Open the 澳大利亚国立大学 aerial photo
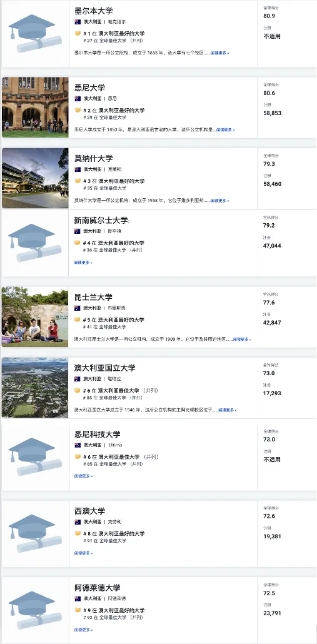The image size is (317, 644). coord(35,387)
